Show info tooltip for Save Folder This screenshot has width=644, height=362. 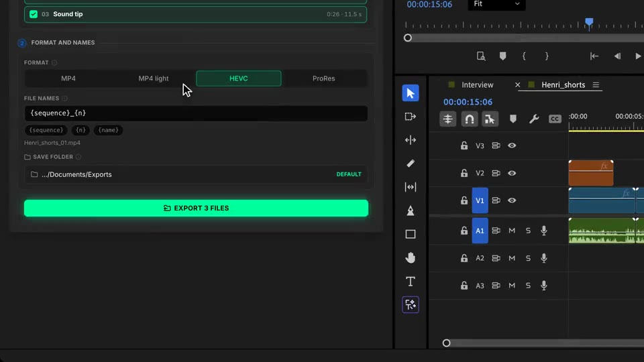click(78, 157)
